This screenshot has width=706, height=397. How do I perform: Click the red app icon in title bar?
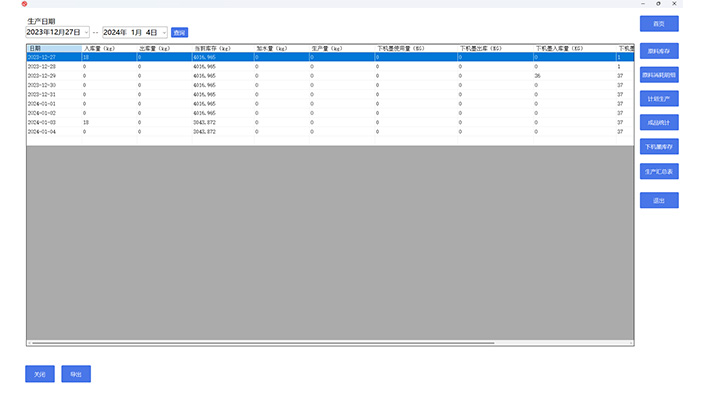[x=24, y=4]
